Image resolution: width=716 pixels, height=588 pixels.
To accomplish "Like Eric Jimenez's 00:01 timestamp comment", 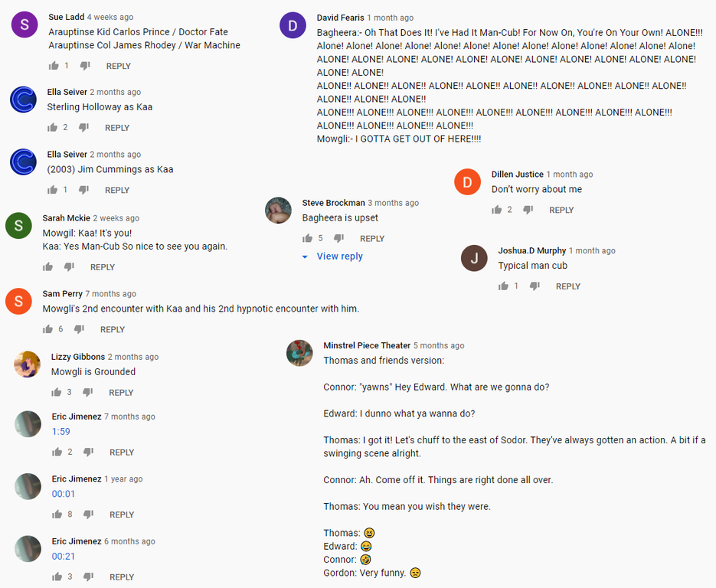I will click(57, 514).
